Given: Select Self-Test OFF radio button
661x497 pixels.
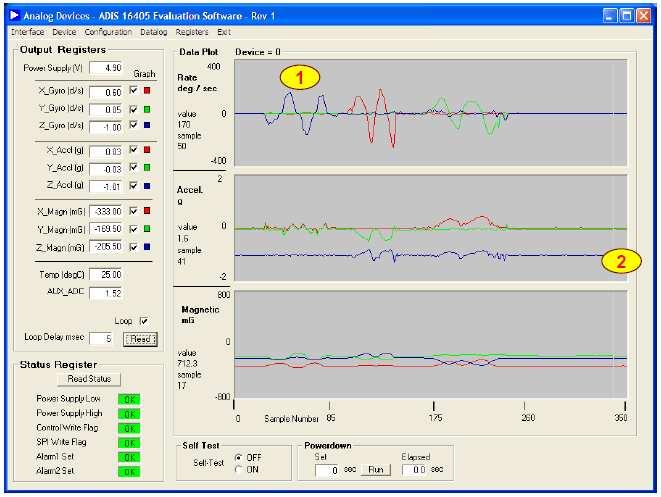Looking at the screenshot, I should tap(239, 457).
